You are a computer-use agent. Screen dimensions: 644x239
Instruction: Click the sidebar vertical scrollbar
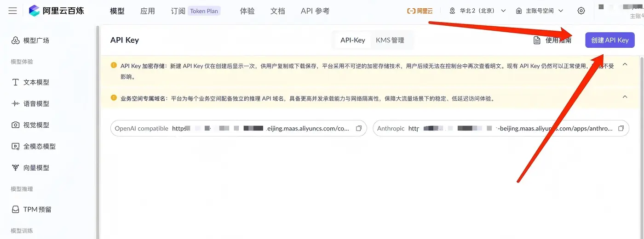tap(97, 132)
